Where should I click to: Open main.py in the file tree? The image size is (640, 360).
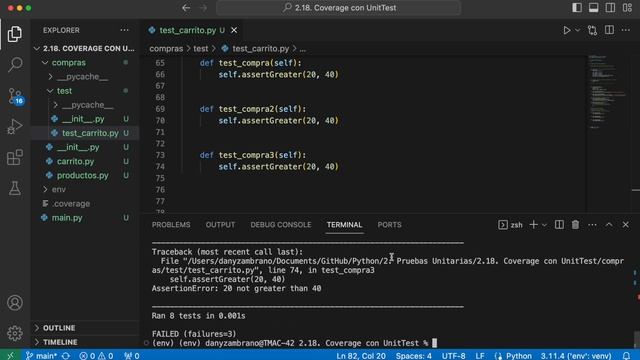(x=85, y=218)
